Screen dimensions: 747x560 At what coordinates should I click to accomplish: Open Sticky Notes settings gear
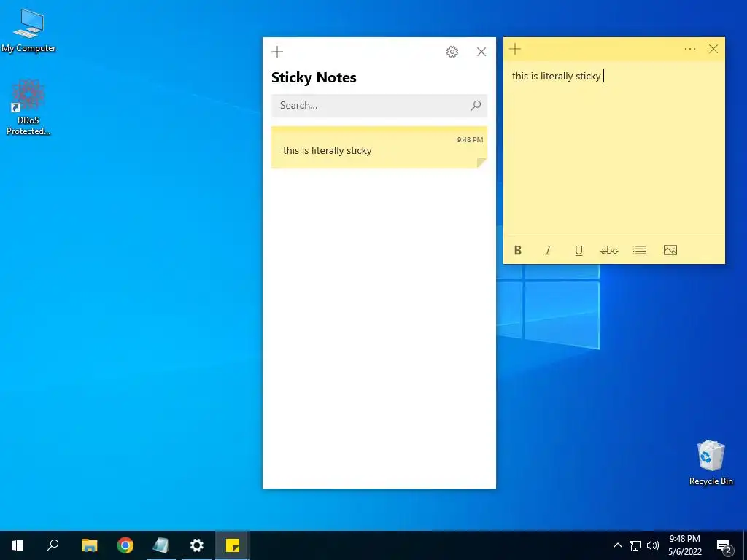coord(452,52)
